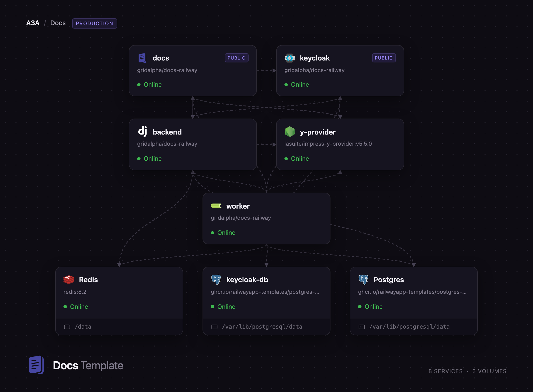The height and width of the screenshot is (392, 533).
Task: Click the keycloak-db Postgres elephant icon
Action: click(x=216, y=279)
